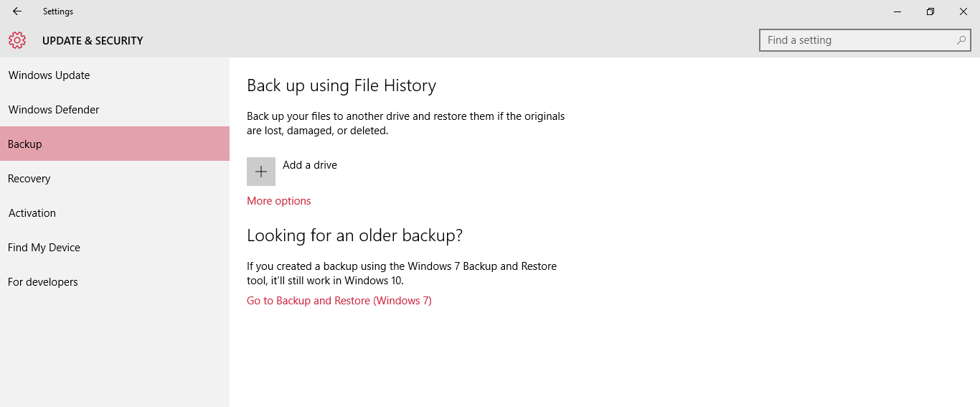Click the plus icon to add drive

(261, 172)
